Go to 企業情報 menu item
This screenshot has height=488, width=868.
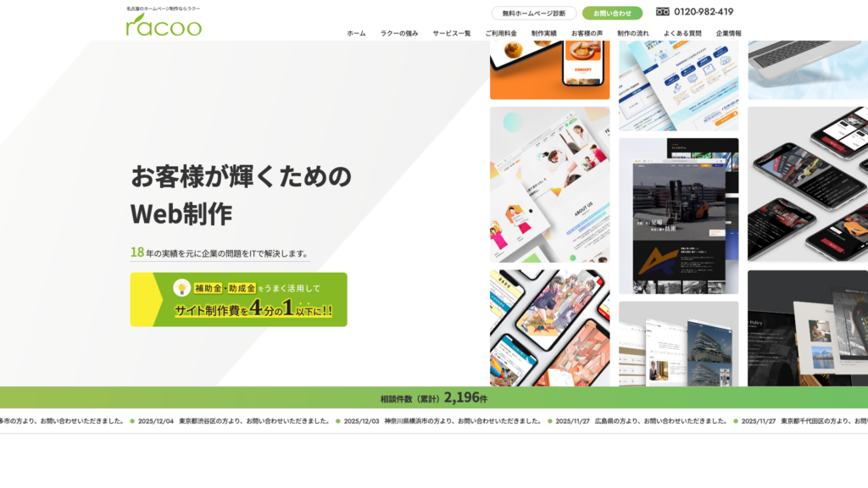[x=728, y=33]
